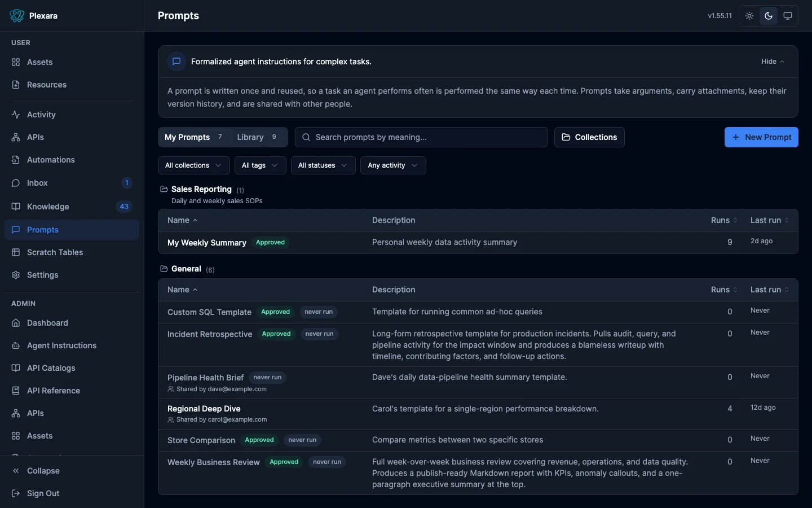Go to user APIs in sidebar
Screen dimensions: 812x508
(x=72, y=137)
